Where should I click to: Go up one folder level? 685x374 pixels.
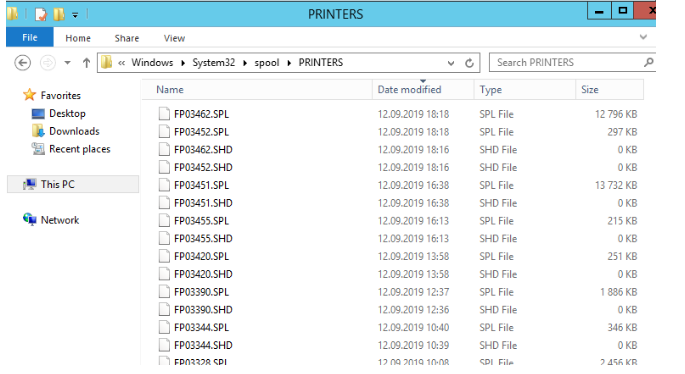point(86,63)
